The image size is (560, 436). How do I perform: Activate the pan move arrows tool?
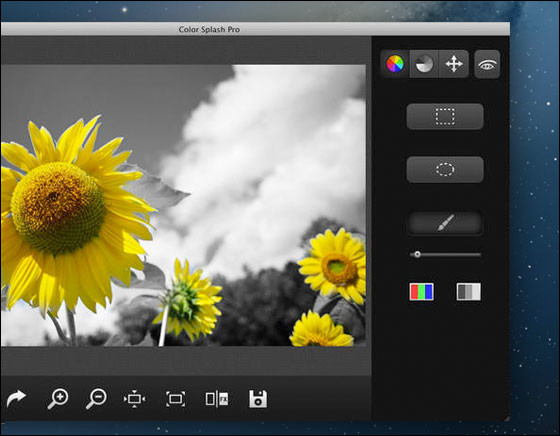point(454,64)
